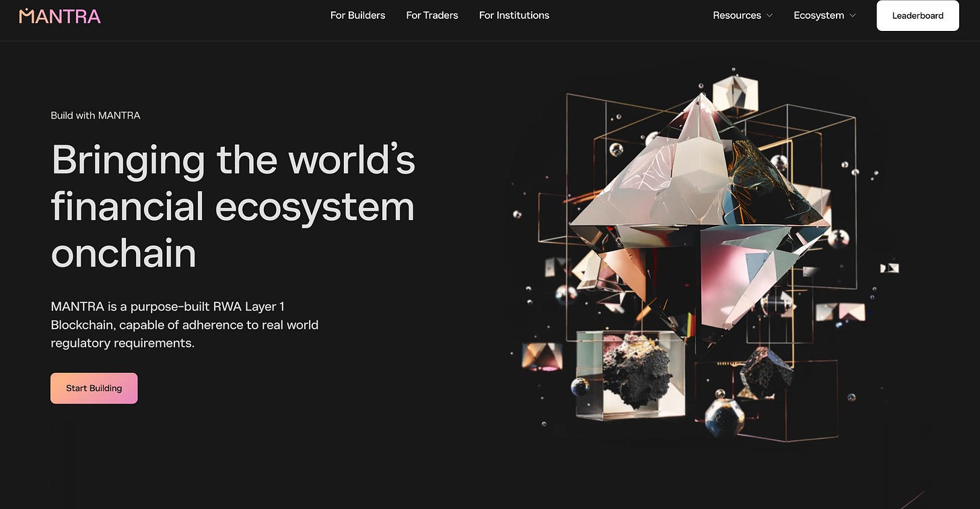This screenshot has width=980, height=509.
Task: Click the crystal 3D hero illustration
Action: click(703, 256)
